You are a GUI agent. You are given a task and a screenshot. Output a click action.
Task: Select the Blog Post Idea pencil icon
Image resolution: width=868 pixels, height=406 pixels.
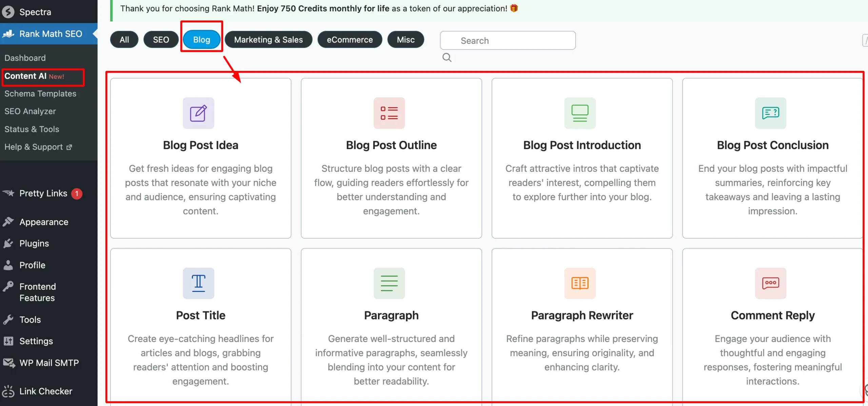pos(198,113)
